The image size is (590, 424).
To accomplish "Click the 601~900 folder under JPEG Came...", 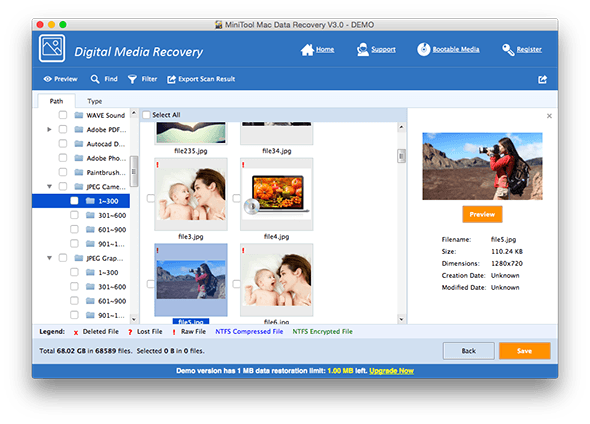I will [x=90, y=229].
